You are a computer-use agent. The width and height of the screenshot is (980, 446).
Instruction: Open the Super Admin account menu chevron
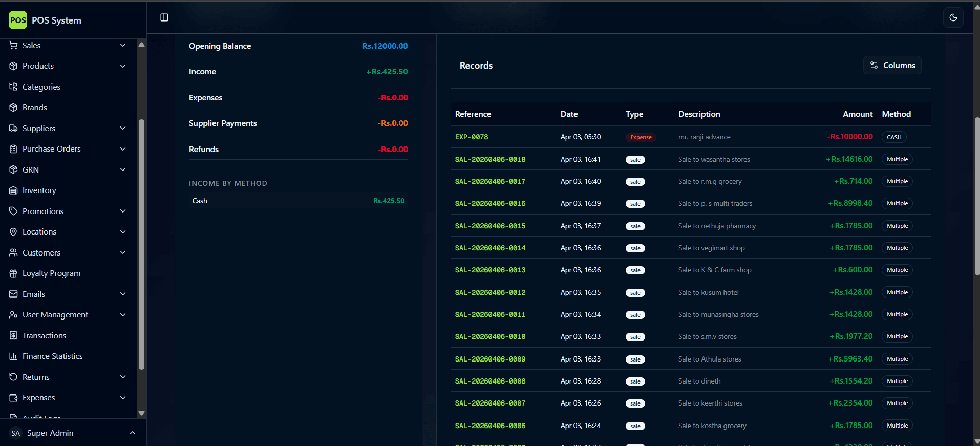click(133, 433)
